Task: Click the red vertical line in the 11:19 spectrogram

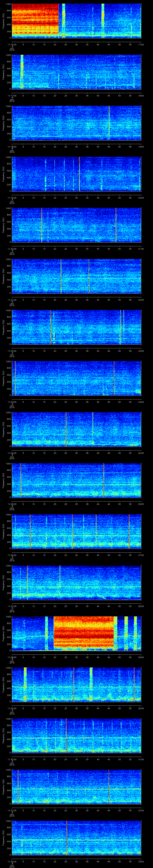Action: pyautogui.click(x=79, y=174)
